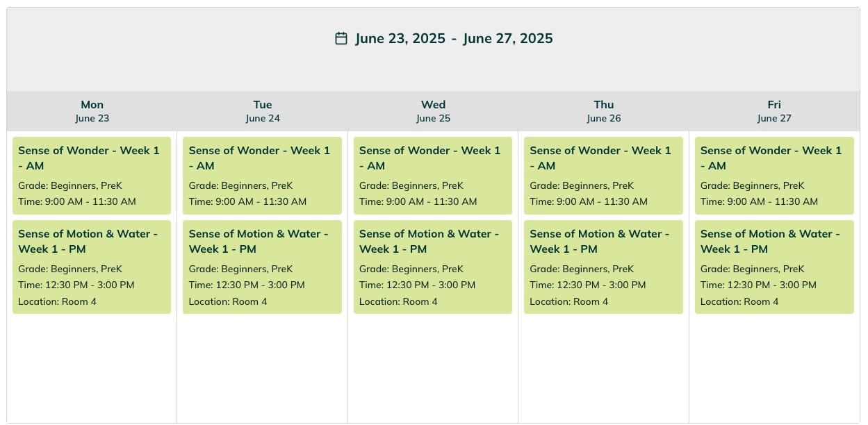The image size is (868, 425).
Task: Select the Tue June 24 column header
Action: 263,111
